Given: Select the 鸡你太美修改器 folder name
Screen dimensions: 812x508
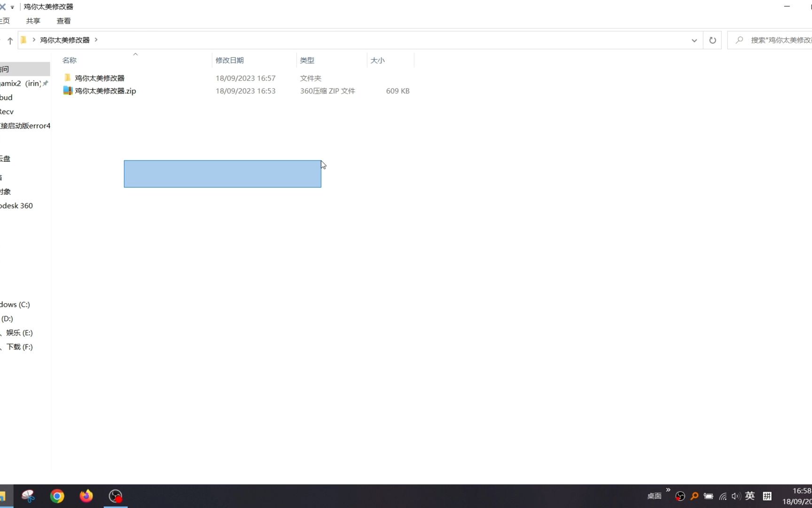Looking at the screenshot, I should tap(100, 78).
